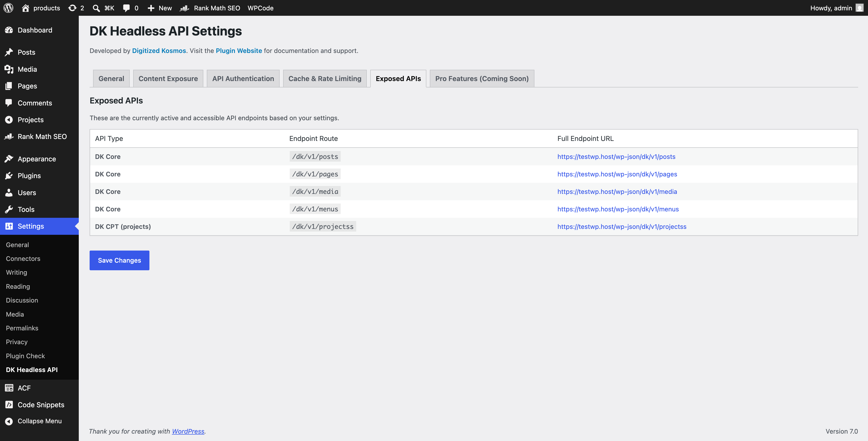Click the /dk/v1/menus endpoint route code
868x441 pixels.
[315, 209]
